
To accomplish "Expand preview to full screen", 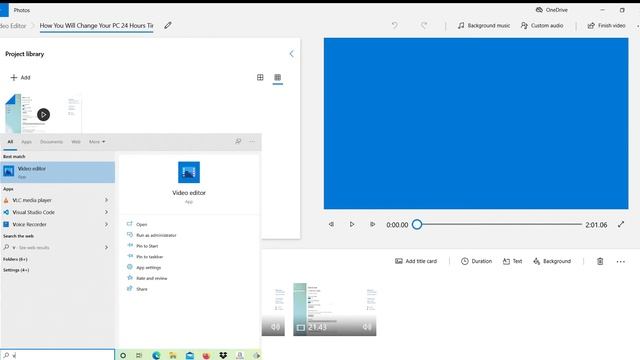I will point(621,224).
